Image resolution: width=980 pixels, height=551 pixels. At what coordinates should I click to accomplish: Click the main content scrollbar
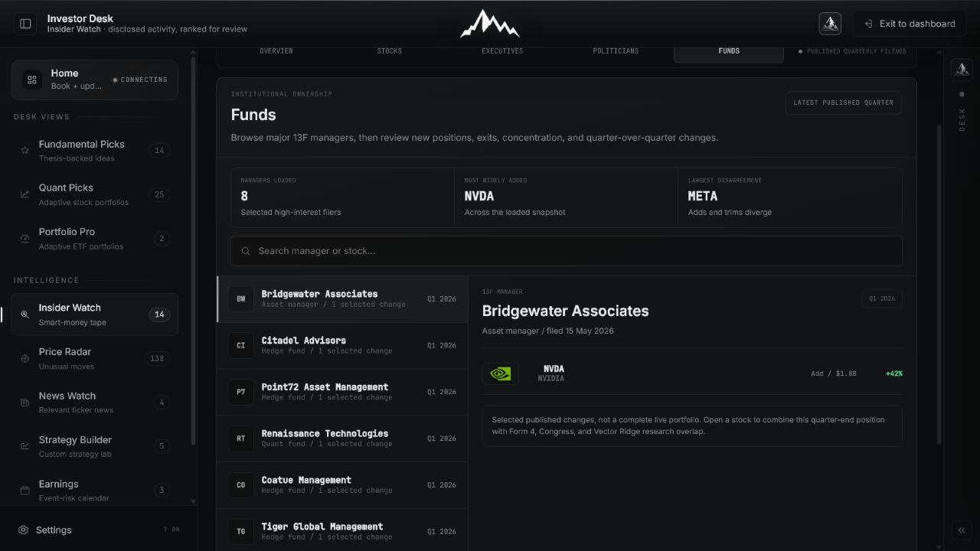pos(939,283)
